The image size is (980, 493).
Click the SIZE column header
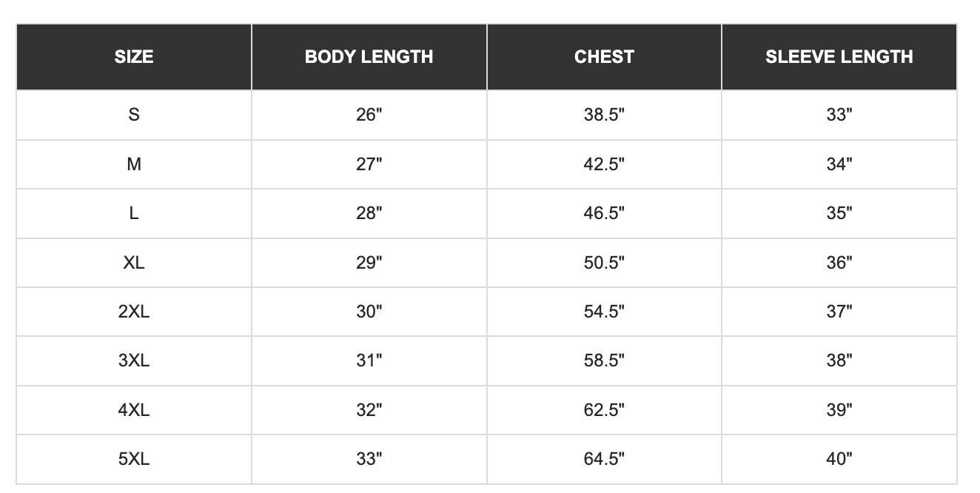point(134,57)
